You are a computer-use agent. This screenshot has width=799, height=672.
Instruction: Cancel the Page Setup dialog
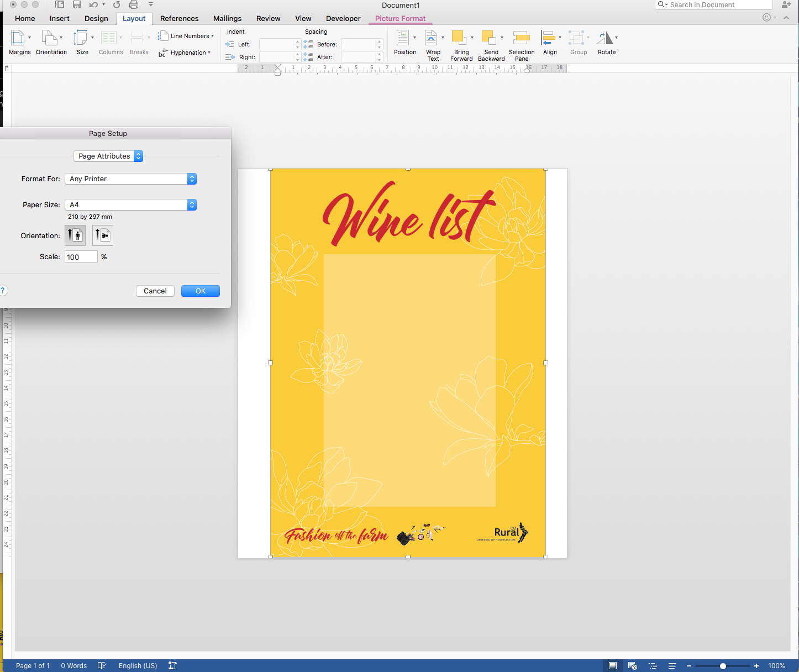[x=155, y=291]
